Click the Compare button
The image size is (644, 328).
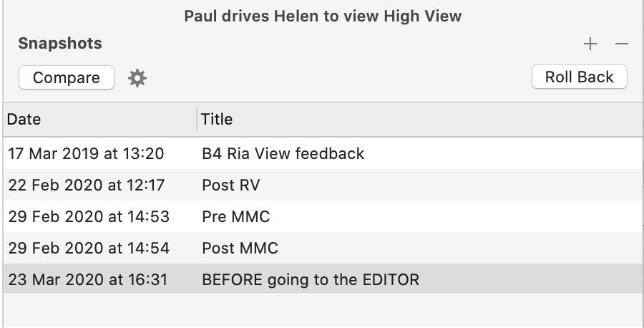coord(67,77)
